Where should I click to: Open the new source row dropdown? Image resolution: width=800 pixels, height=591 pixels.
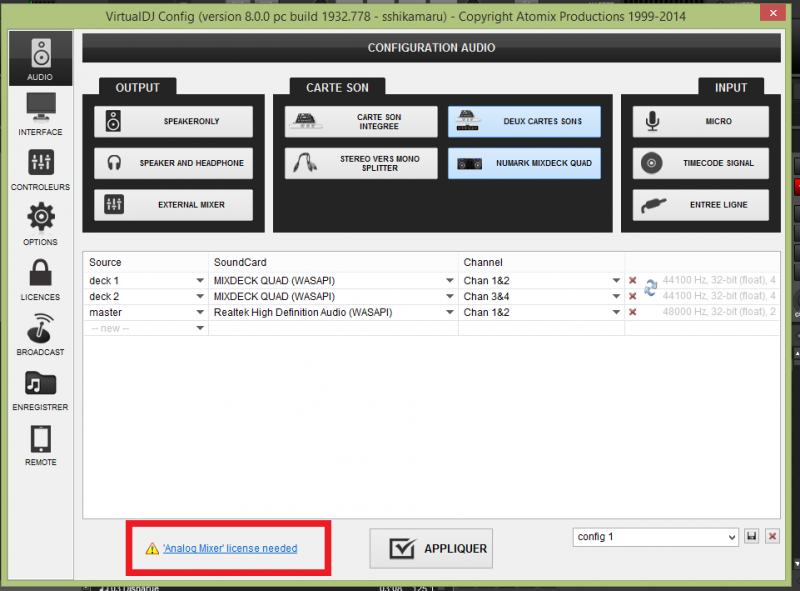pos(200,328)
